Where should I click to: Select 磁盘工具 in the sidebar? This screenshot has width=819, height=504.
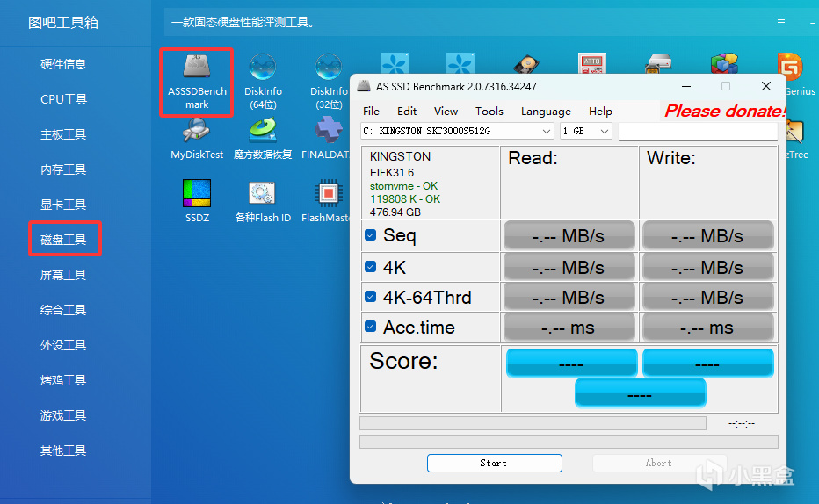tap(63, 240)
